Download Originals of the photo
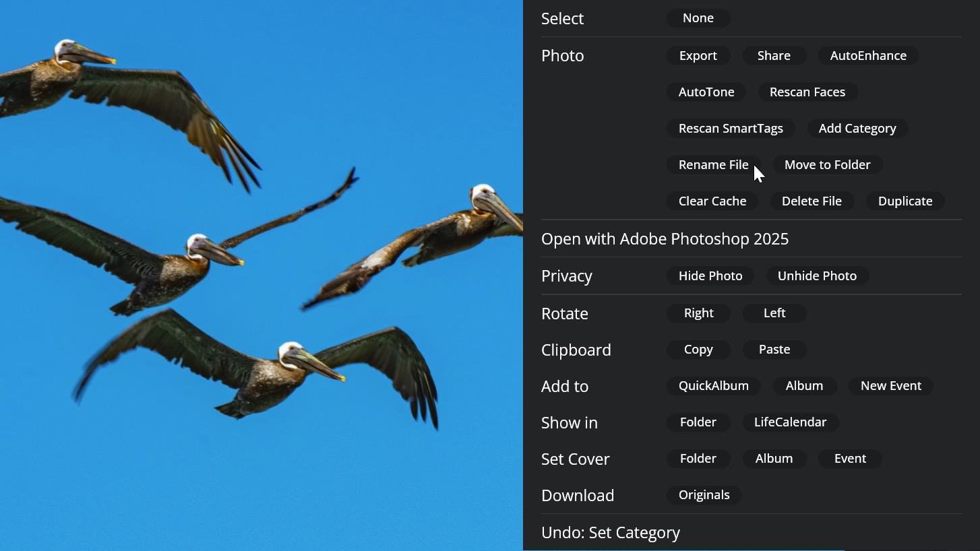This screenshot has height=551, width=980. point(704,495)
